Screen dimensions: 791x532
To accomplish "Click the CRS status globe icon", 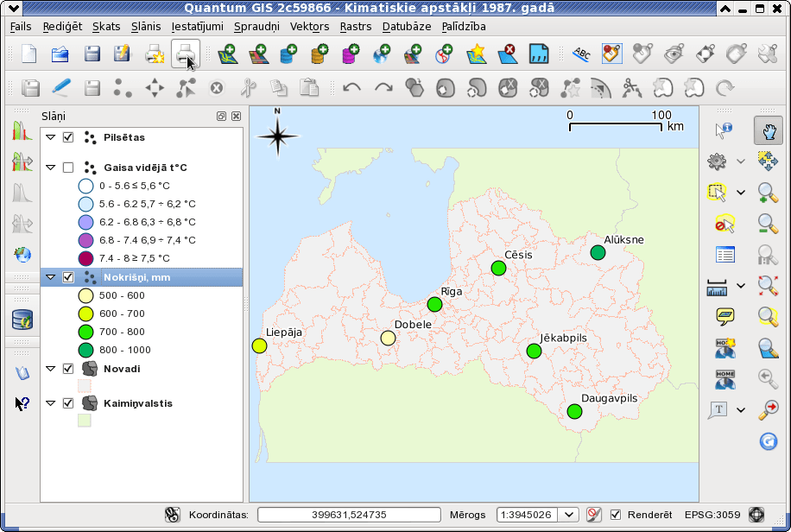I will coord(756,515).
